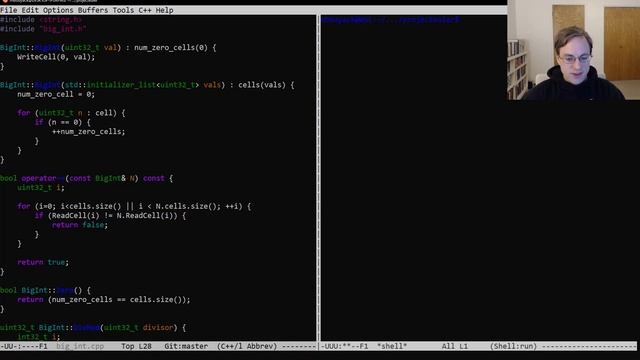Screen dimensions: 640x360
Task: Click the webcam video thumbnail
Action: tap(573, 50)
